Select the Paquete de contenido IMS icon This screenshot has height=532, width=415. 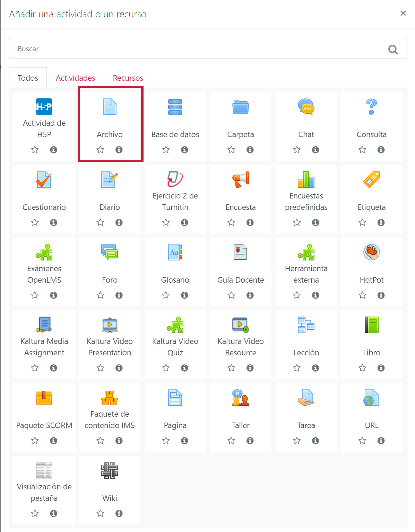coord(110,398)
